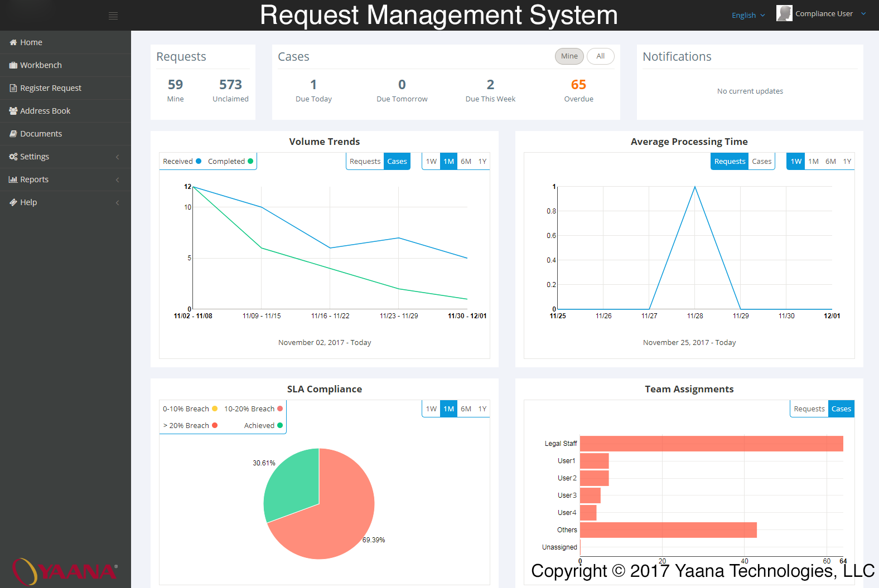
Task: Toggle the Completed series legend
Action: [x=230, y=162]
